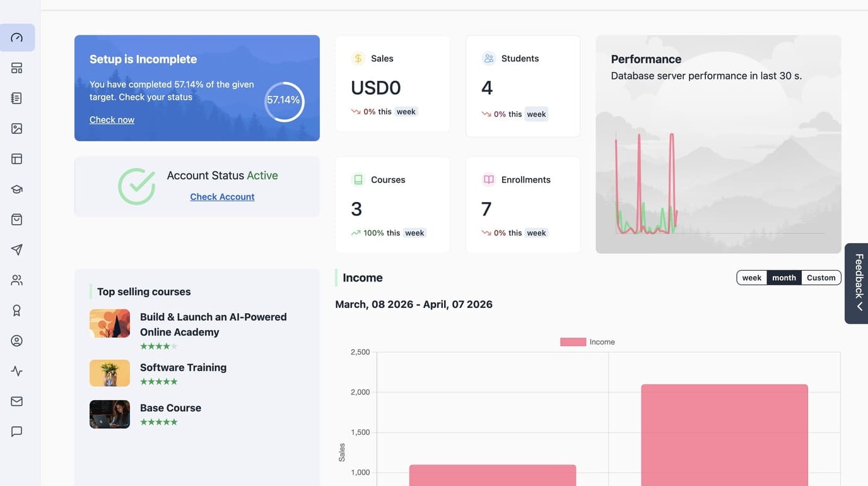This screenshot has width=868, height=486.
Task: Click the 57.14% setup progress circle
Action: pyautogui.click(x=284, y=102)
